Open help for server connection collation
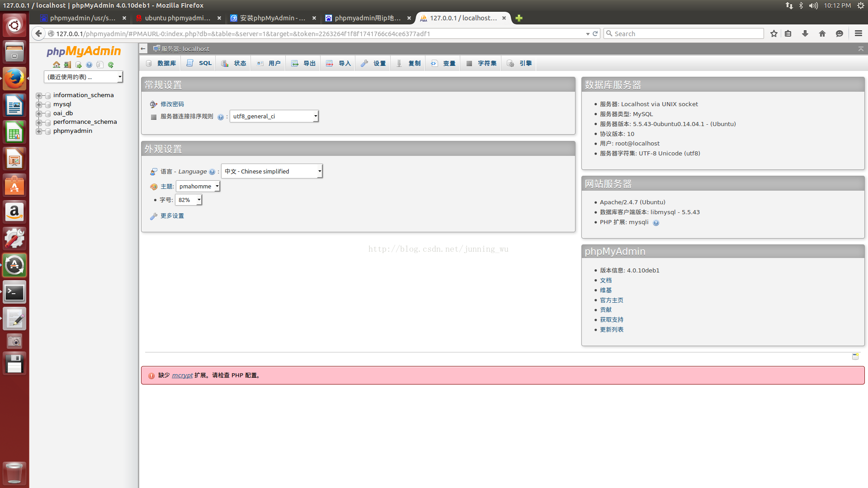The image size is (868, 488). click(221, 117)
